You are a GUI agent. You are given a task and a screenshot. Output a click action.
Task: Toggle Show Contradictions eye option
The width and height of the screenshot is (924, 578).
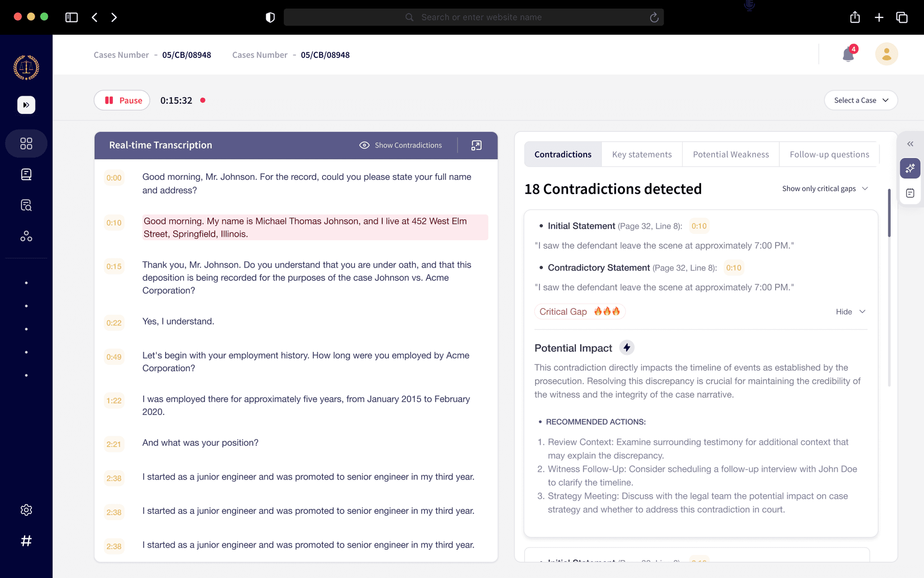tap(401, 145)
